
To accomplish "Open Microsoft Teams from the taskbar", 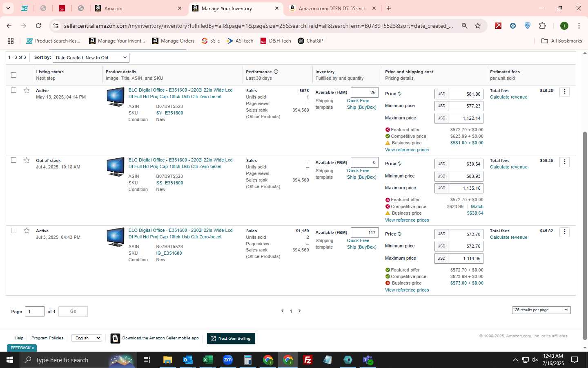I will click(368, 360).
